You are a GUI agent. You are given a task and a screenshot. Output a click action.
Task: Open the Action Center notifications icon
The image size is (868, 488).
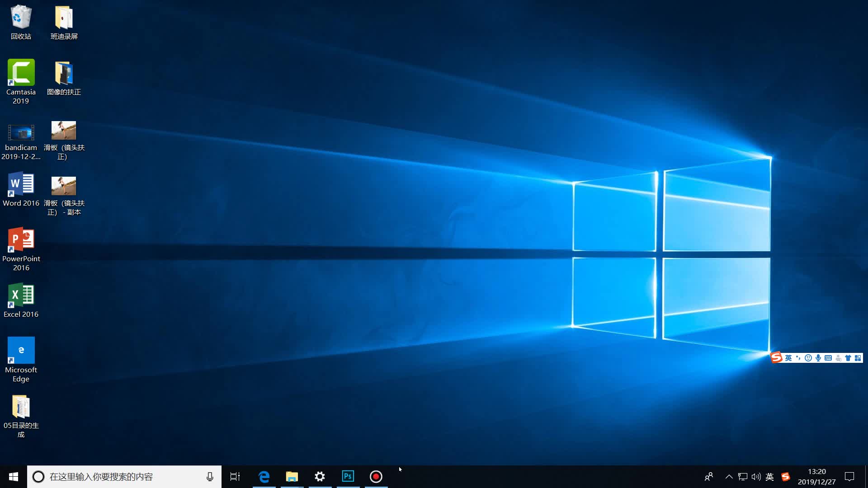tap(849, 477)
